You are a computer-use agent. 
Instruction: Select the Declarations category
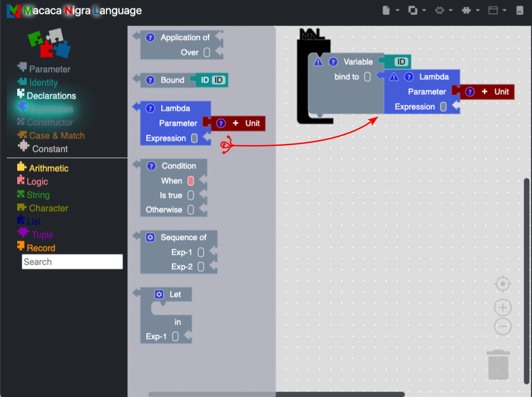pos(51,96)
